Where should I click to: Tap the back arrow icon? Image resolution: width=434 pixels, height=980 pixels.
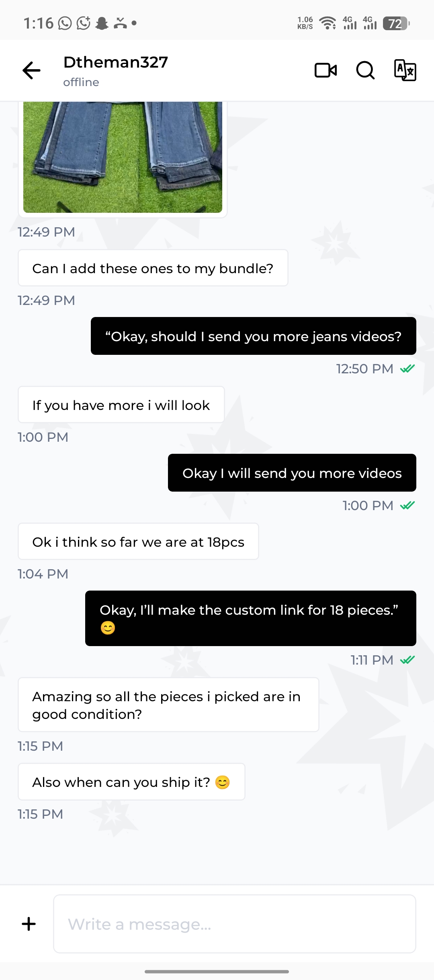click(x=31, y=71)
